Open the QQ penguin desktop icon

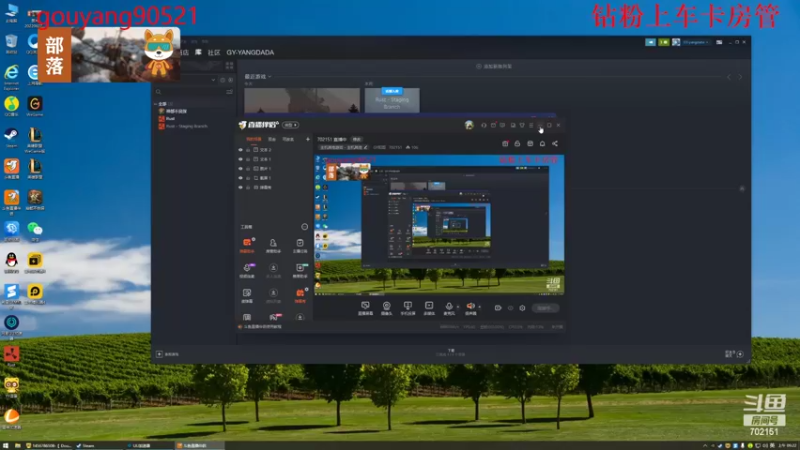point(11,263)
